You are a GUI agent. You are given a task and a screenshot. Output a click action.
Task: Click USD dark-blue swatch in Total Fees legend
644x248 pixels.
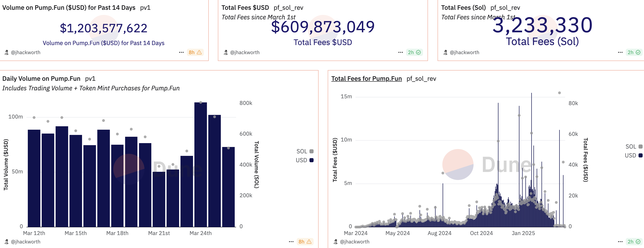[x=640, y=155]
